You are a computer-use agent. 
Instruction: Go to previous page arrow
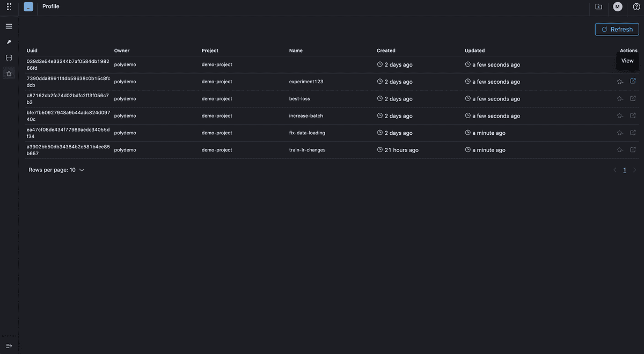(615, 170)
